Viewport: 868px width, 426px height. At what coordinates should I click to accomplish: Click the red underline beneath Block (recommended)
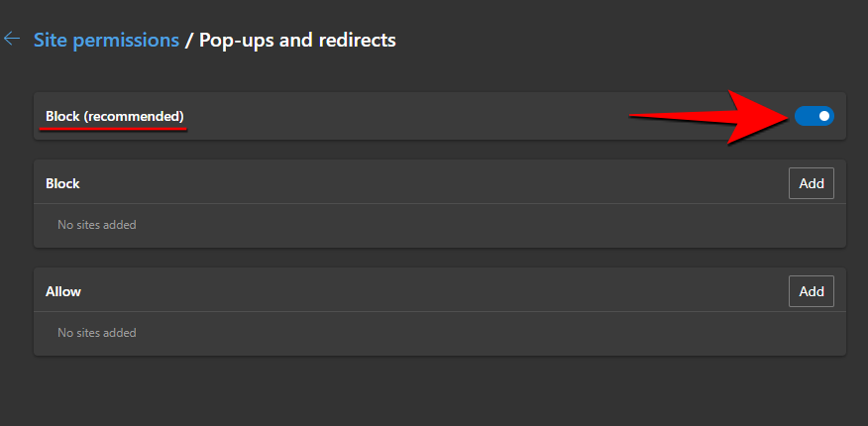click(115, 129)
